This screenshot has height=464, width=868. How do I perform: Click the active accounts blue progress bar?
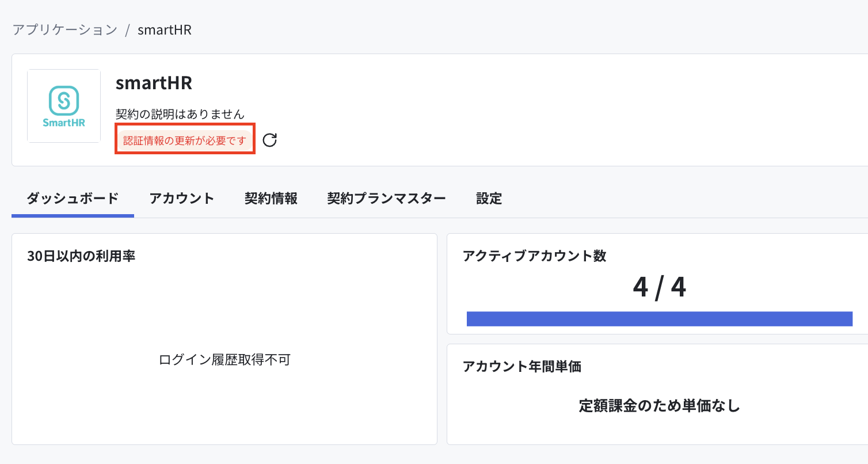(x=660, y=319)
